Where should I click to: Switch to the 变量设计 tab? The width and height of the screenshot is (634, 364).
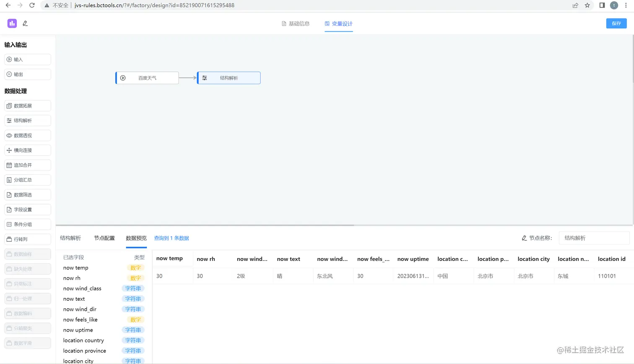(x=339, y=23)
